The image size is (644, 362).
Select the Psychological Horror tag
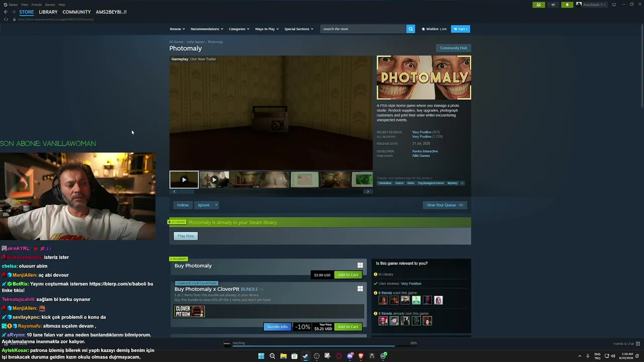point(431,183)
